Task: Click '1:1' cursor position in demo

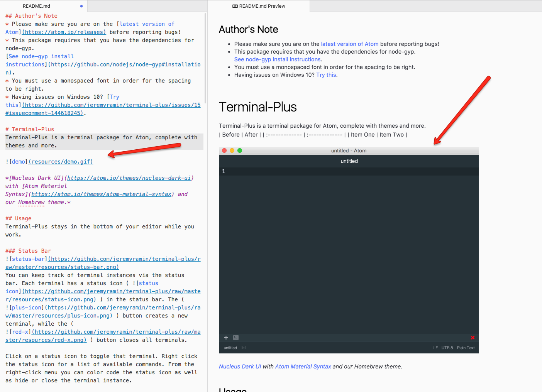Action: pyautogui.click(x=244, y=348)
